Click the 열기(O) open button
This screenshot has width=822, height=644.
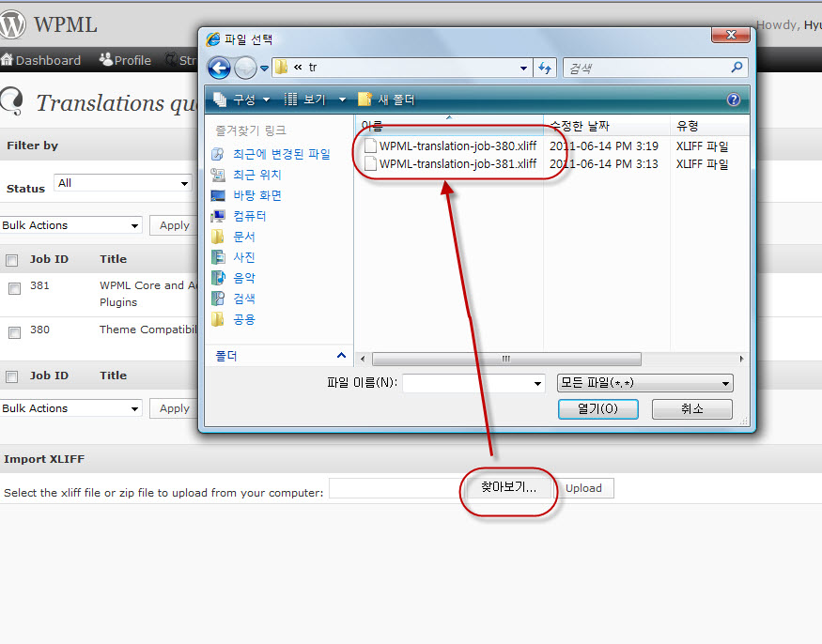click(597, 408)
